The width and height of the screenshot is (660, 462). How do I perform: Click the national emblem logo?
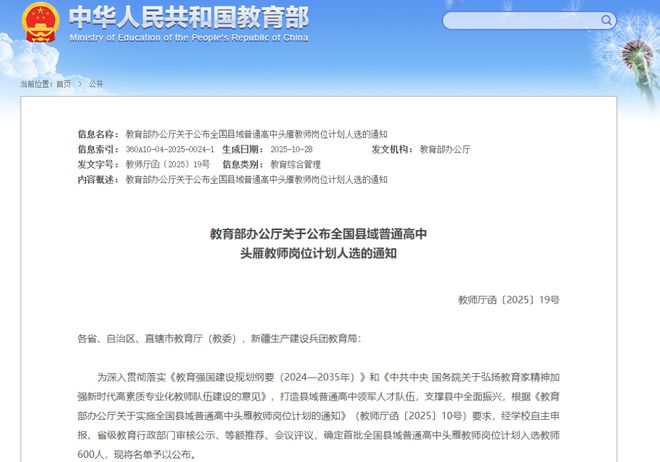point(40,22)
